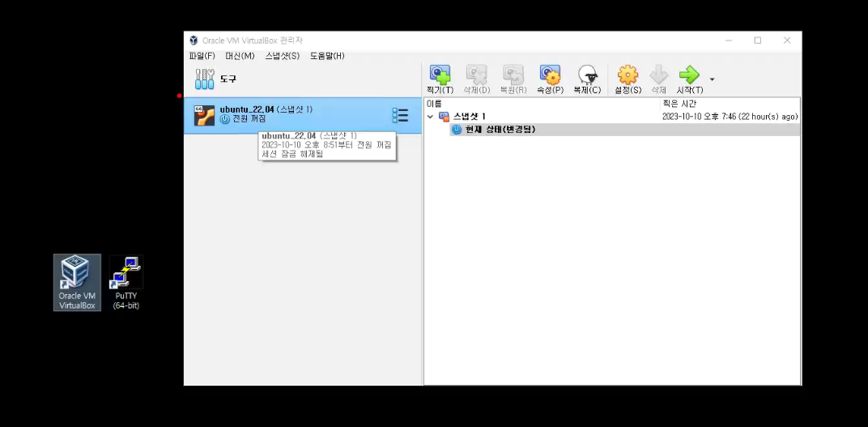Click the 스냅샷 1 snapshot icon
This screenshot has width=868, height=427.
click(x=444, y=117)
